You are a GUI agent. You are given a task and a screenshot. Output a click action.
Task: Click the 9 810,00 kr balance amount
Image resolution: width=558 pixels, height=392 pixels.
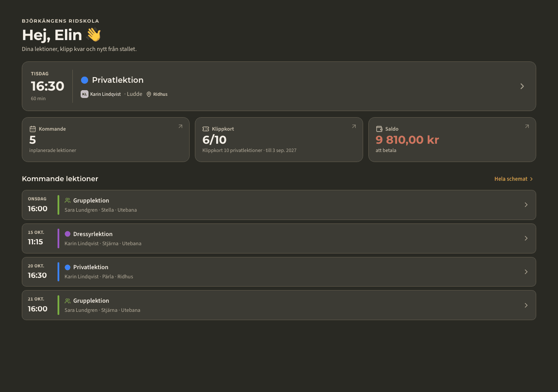click(407, 140)
